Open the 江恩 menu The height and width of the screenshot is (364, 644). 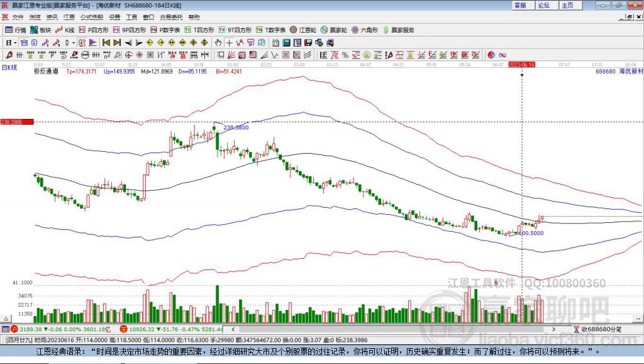tap(69, 17)
